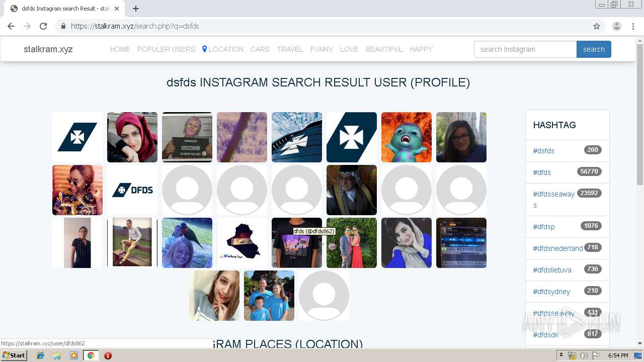The width and height of the screenshot is (644, 362).
Task: Open profile of woman in red hijab
Action: coord(132,137)
